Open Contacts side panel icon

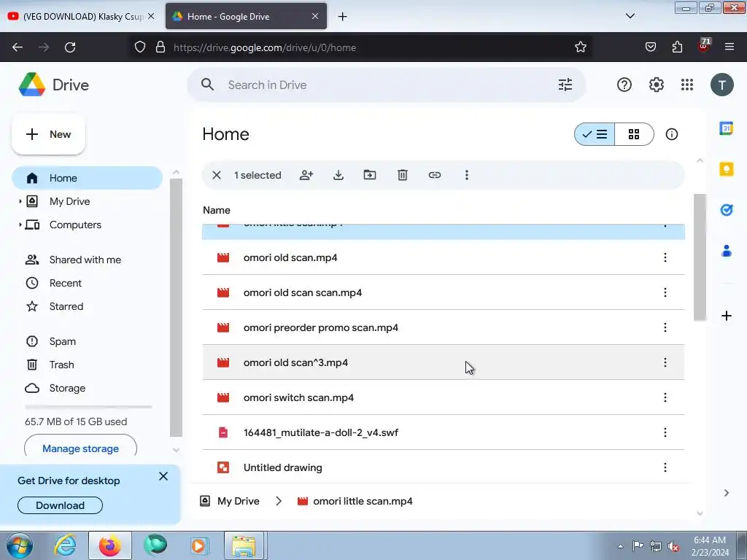click(726, 251)
